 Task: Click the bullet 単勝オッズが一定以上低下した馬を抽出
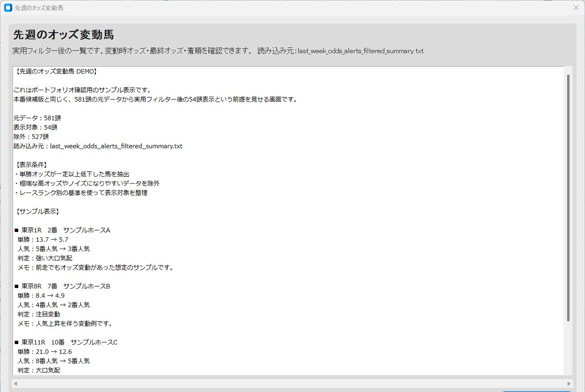72,174
